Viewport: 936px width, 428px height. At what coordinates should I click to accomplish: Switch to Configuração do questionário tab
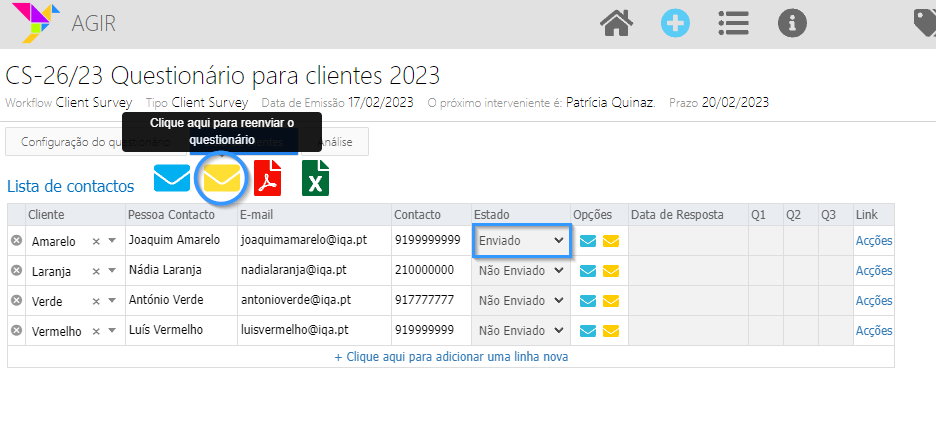[x=96, y=142]
